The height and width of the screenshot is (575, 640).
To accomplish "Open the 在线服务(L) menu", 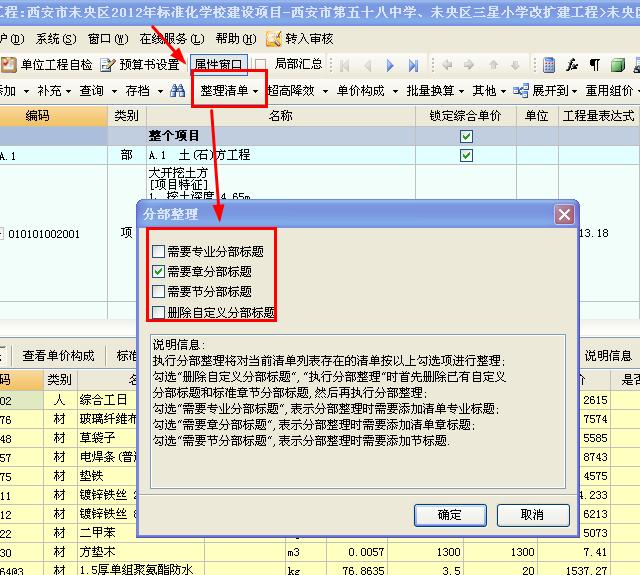I will pos(172,39).
